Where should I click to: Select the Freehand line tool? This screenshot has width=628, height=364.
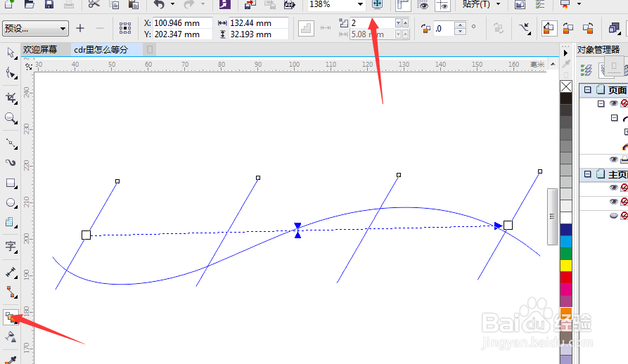click(x=11, y=143)
